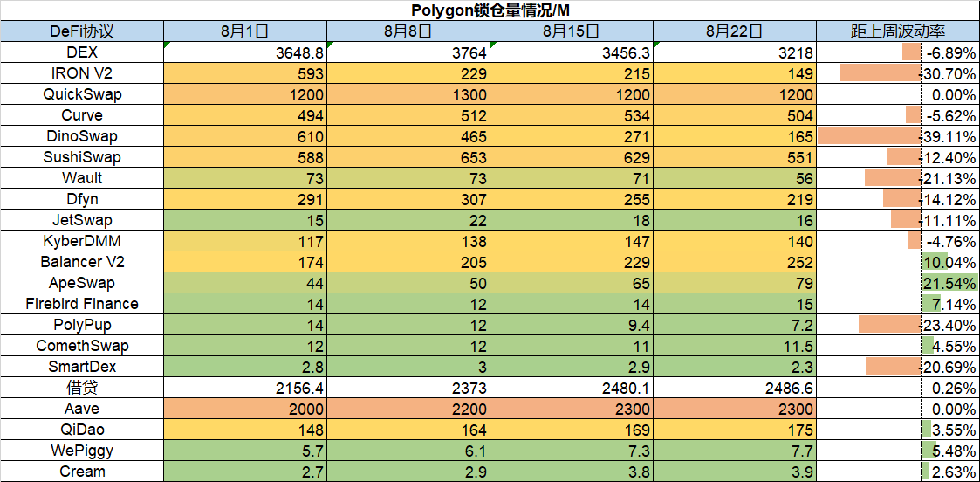Click DEX value 3456.3
The width and height of the screenshot is (980, 482).
tap(572, 52)
